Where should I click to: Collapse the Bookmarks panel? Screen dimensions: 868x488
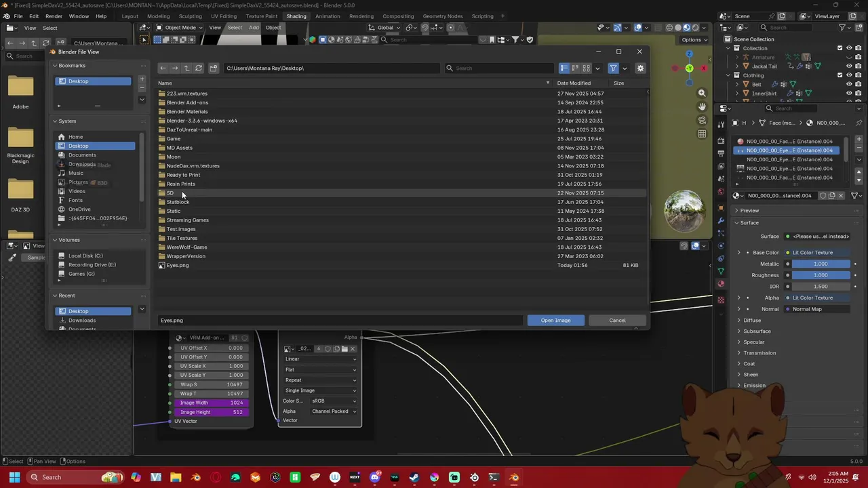[56, 65]
